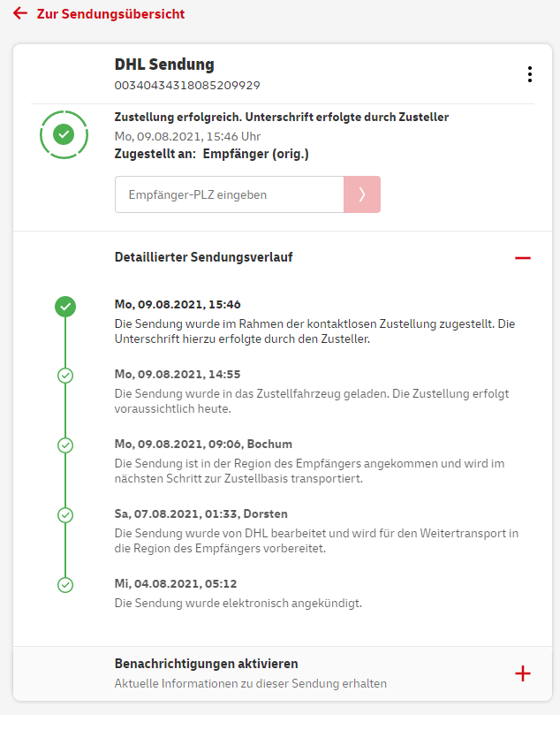Screen dimensions: 560x730
Task: Expand Benachrichtigungen aktivieren with plus icon
Action: click(x=523, y=673)
